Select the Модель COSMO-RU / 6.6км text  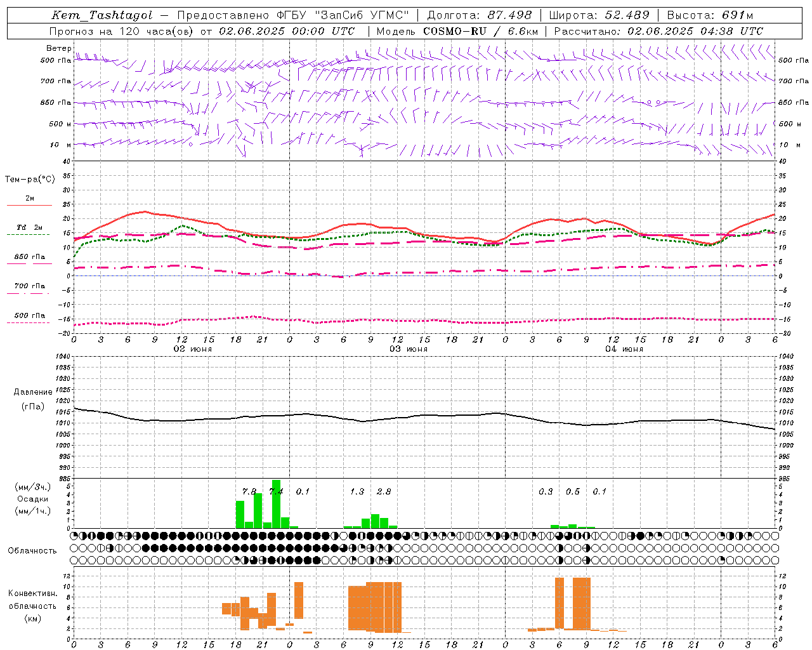[x=457, y=31]
